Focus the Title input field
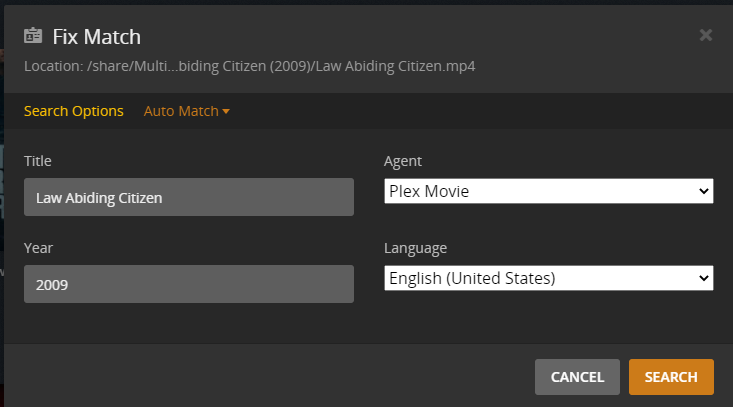733x407 pixels. tap(189, 197)
